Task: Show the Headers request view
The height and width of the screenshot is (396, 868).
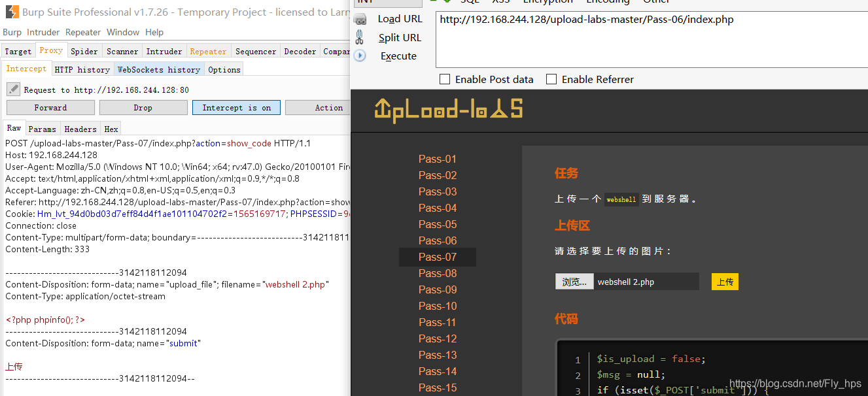Action: [x=80, y=129]
